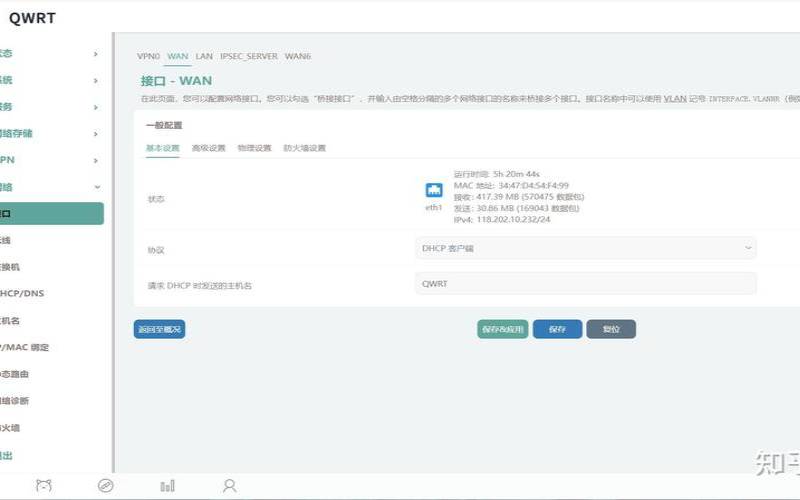800x500 pixels.
Task: Click the 状态 row label
Action: (156, 199)
